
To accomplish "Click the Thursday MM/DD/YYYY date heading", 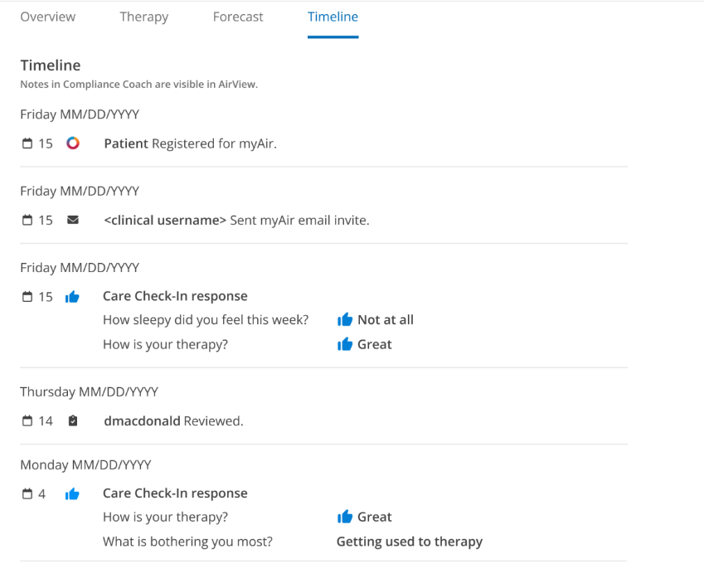I will click(x=89, y=391).
